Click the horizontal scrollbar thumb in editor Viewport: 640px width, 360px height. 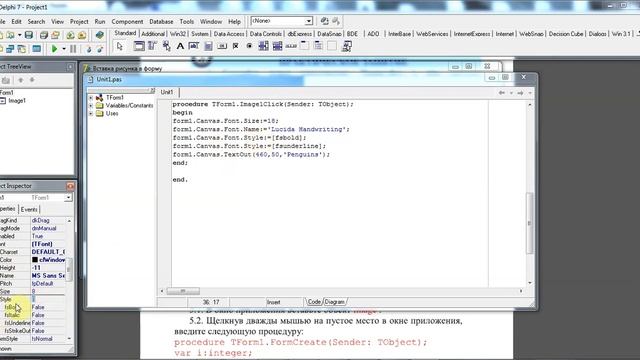pos(183,291)
